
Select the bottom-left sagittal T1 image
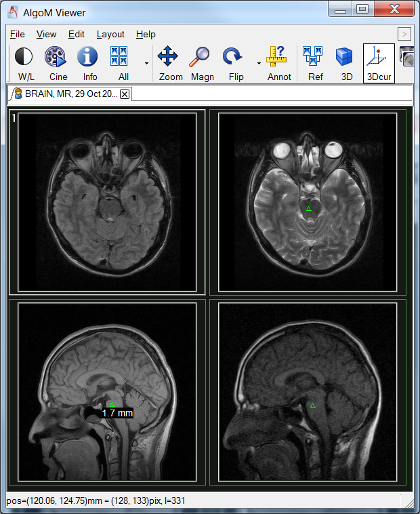tap(107, 392)
